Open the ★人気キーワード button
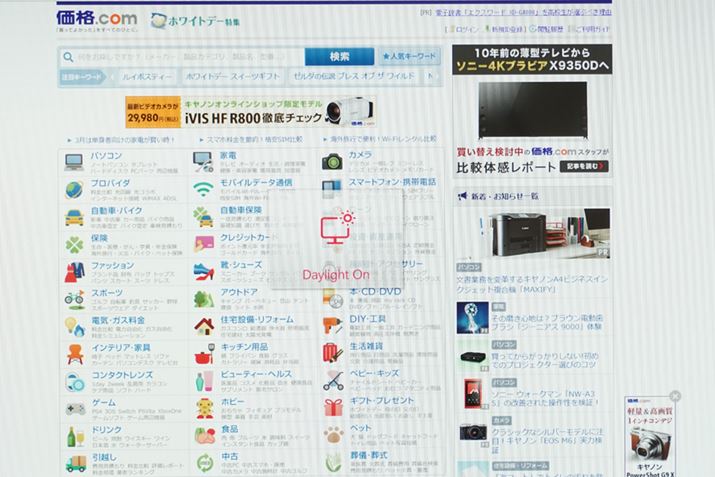This screenshot has width=715, height=477. click(410, 57)
